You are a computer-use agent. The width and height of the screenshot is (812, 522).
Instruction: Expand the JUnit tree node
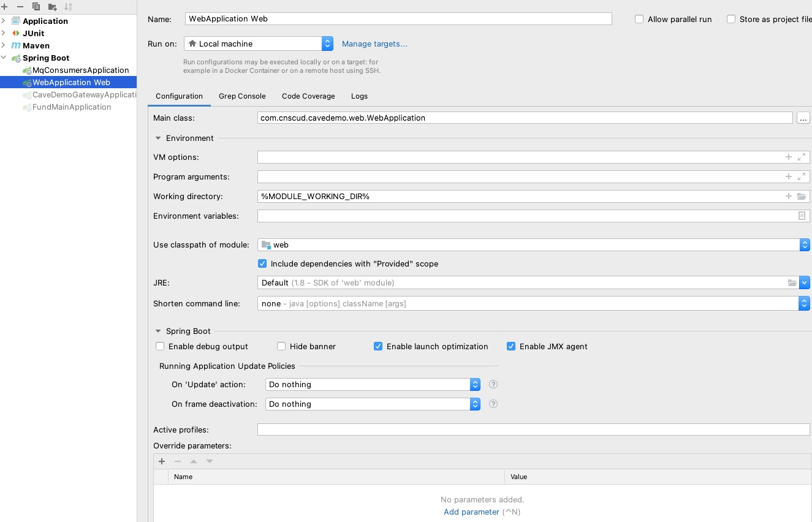(x=4, y=33)
